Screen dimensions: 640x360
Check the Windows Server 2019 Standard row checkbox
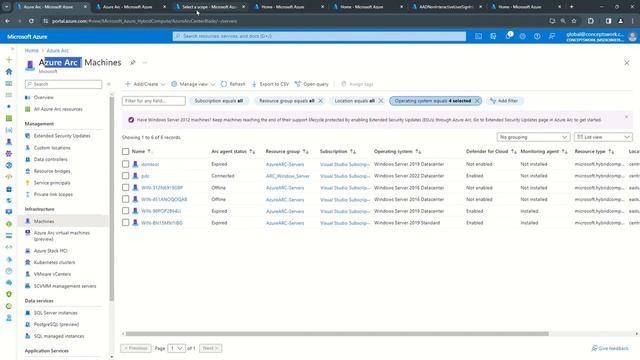pos(125,223)
